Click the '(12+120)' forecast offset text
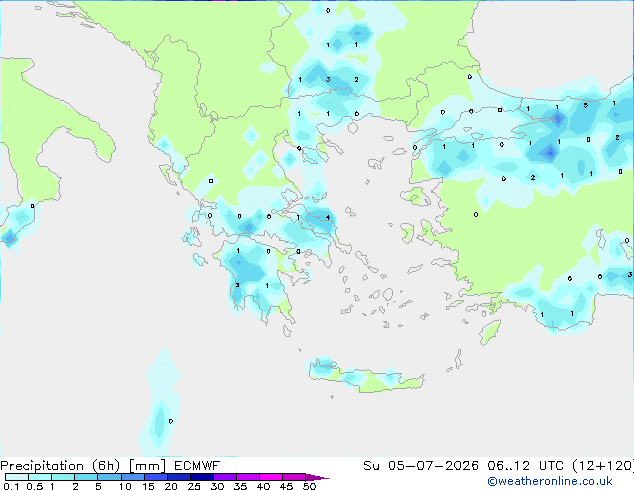This screenshot has height=490, width=634. click(x=603, y=466)
